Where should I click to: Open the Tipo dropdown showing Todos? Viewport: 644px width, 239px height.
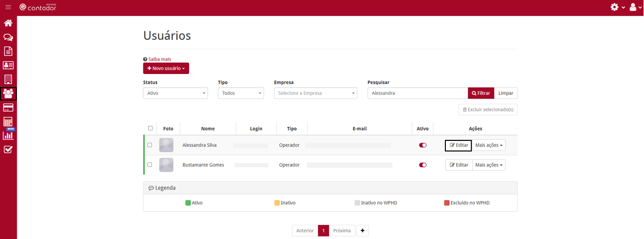click(240, 93)
